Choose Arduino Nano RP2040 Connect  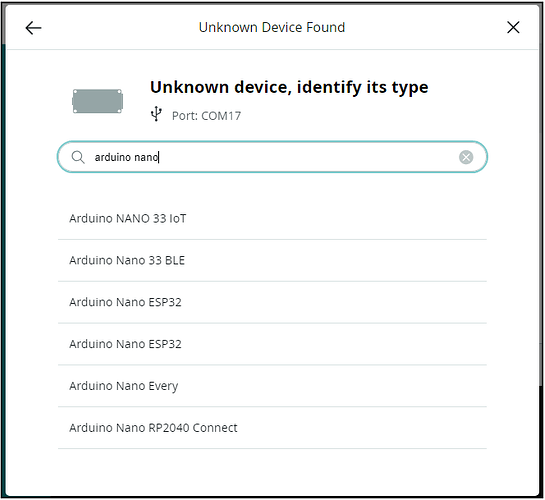[272, 428]
